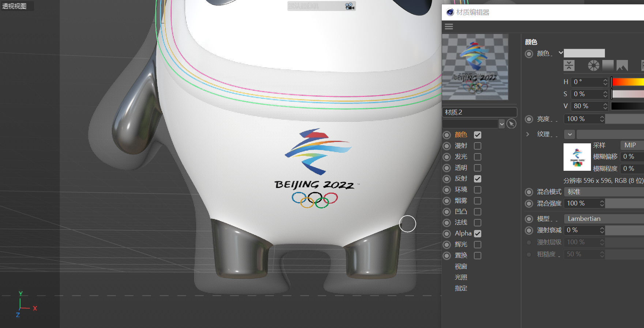Click the hue H gradient slider

[628, 82]
